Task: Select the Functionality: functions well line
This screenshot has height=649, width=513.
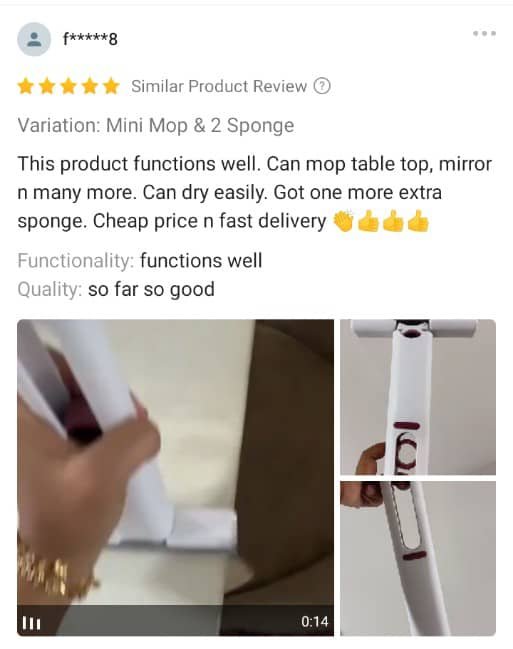Action: (x=140, y=261)
